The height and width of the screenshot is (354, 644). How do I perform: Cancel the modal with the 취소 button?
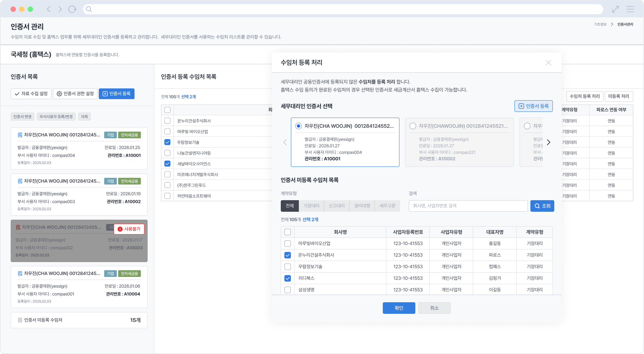pyautogui.click(x=434, y=308)
